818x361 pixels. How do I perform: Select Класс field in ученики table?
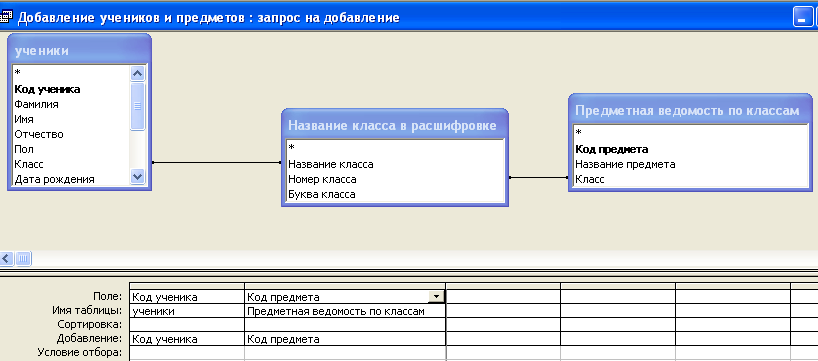tap(29, 164)
